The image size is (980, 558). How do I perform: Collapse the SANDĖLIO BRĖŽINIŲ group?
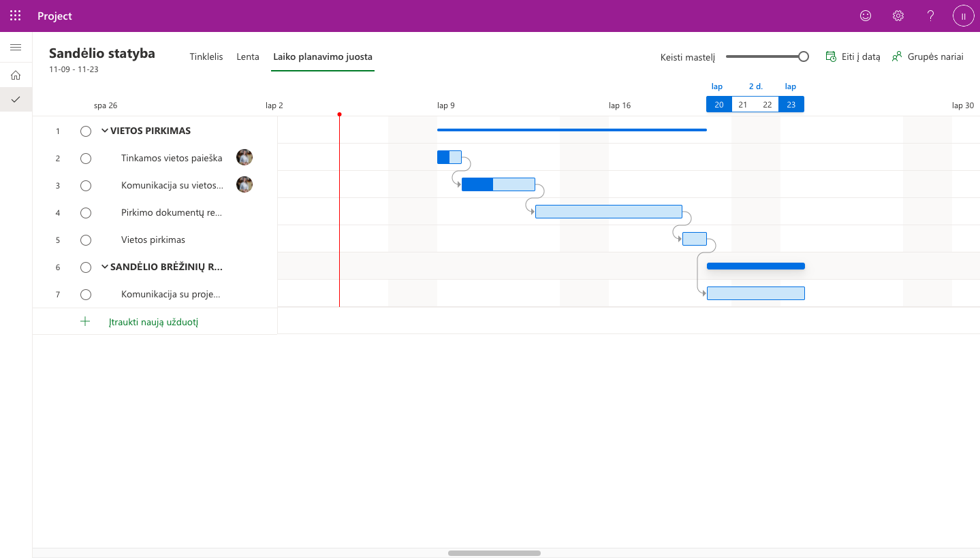[105, 267]
